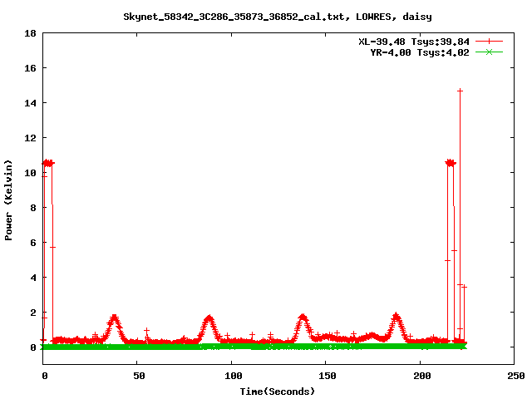Click the Power (Kelvin) y-axis label

point(8,200)
